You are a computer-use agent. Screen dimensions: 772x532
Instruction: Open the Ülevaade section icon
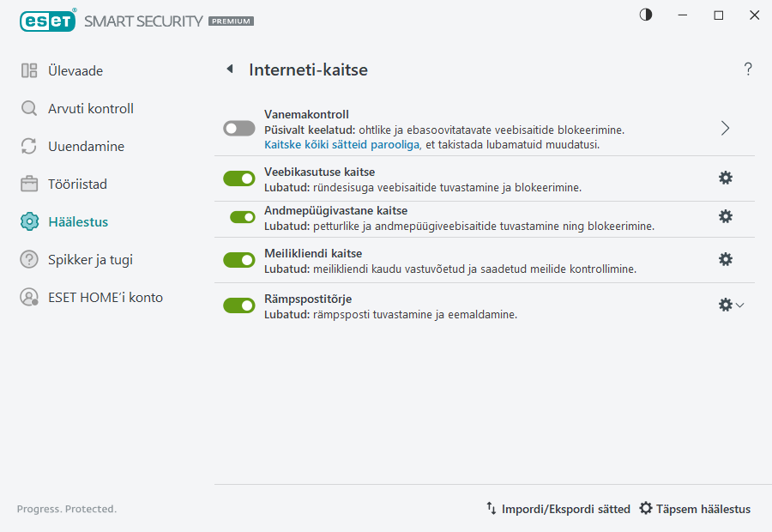pyautogui.click(x=29, y=70)
